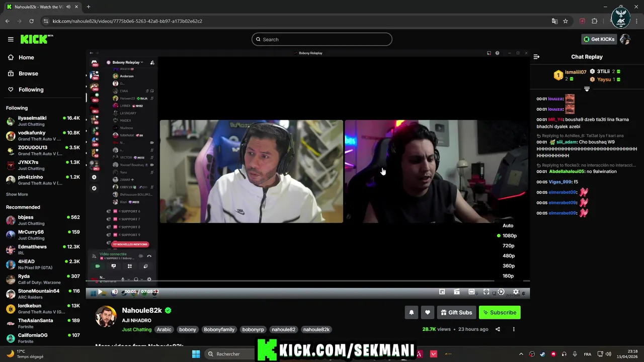Open StoneMountain64 recommended channel
Screen dimensions: 644x362
(43, 294)
